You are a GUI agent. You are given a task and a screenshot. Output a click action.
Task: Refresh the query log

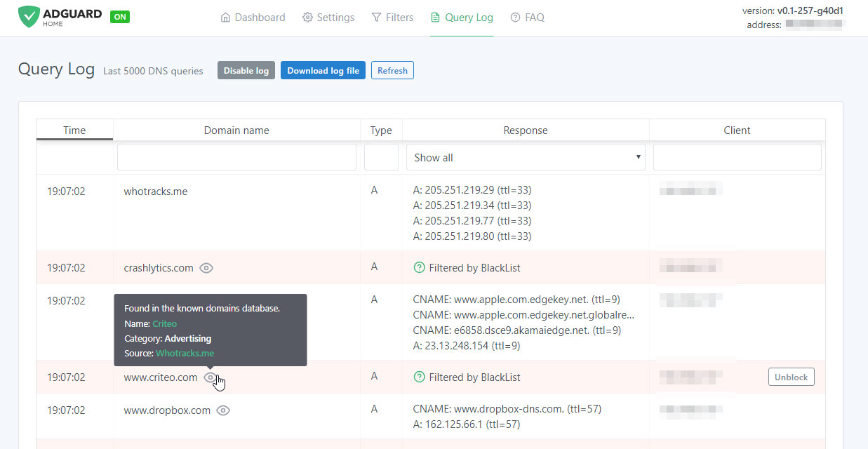(x=392, y=71)
